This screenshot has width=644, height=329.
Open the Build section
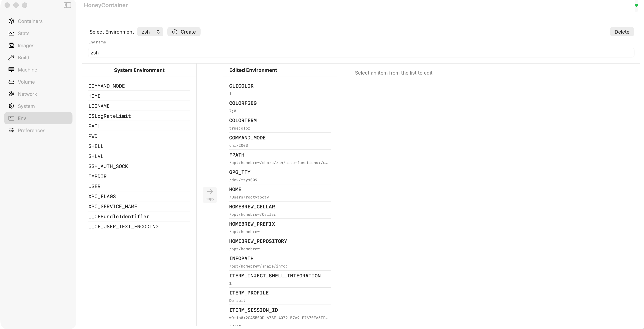point(38,57)
